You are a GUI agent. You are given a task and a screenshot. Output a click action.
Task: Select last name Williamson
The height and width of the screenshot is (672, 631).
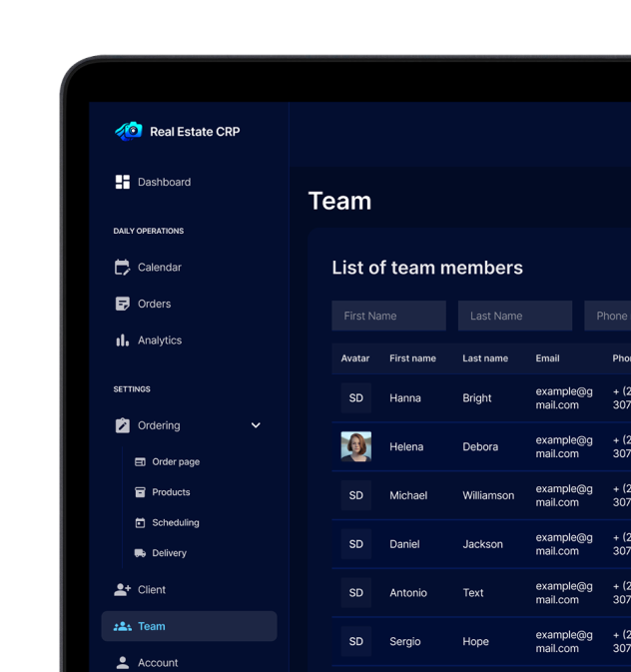coord(488,495)
